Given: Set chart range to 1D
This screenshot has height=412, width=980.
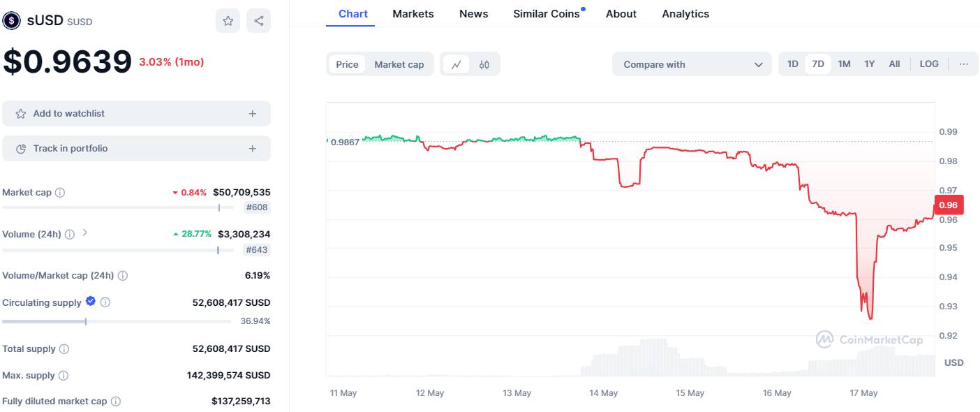Looking at the screenshot, I should pos(793,64).
